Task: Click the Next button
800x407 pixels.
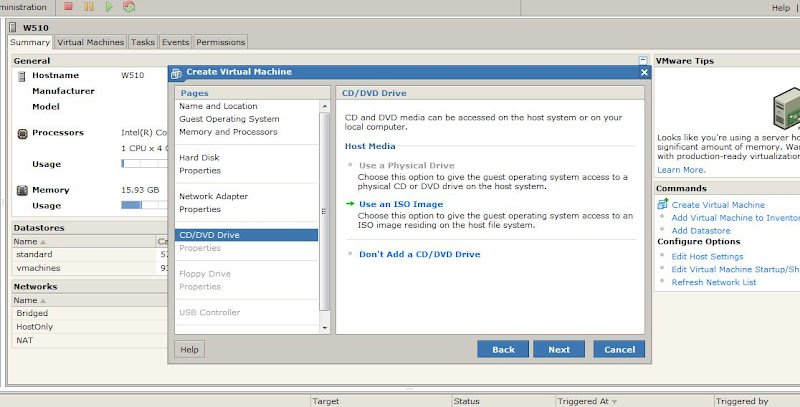Action: point(559,349)
